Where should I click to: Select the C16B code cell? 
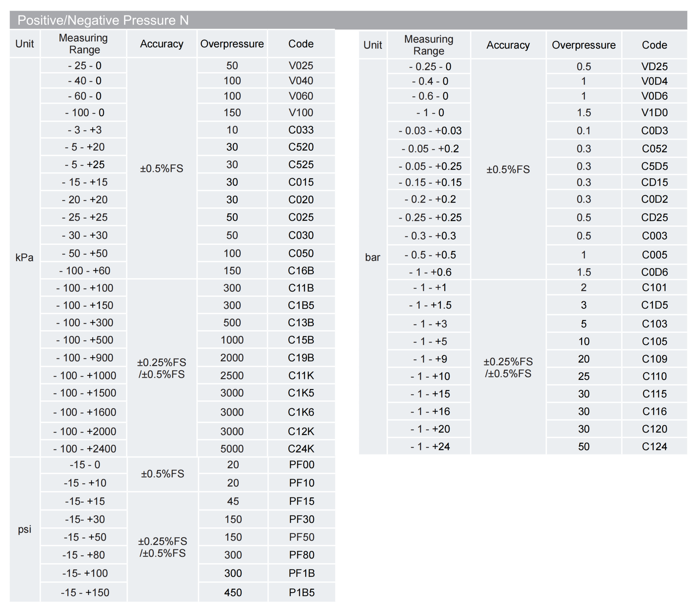[x=301, y=270]
